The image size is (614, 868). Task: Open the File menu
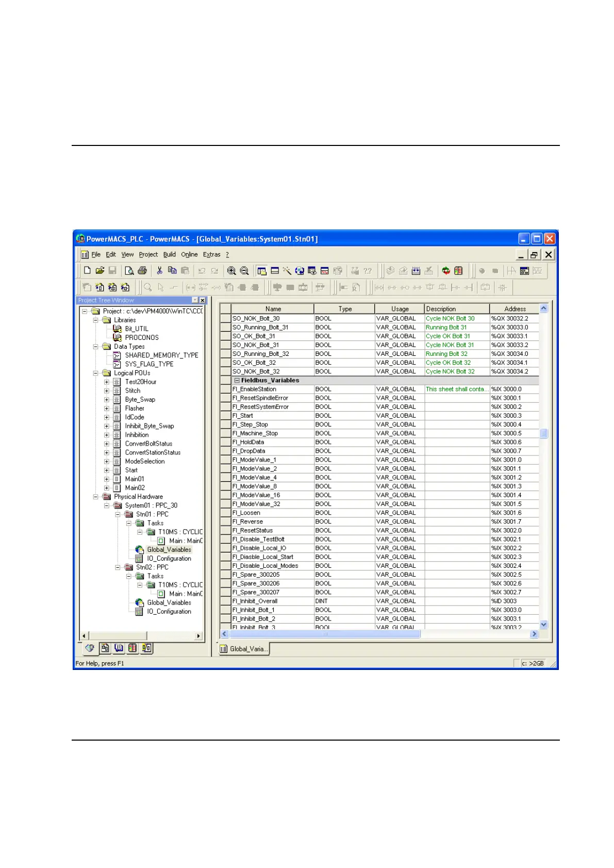(96, 255)
